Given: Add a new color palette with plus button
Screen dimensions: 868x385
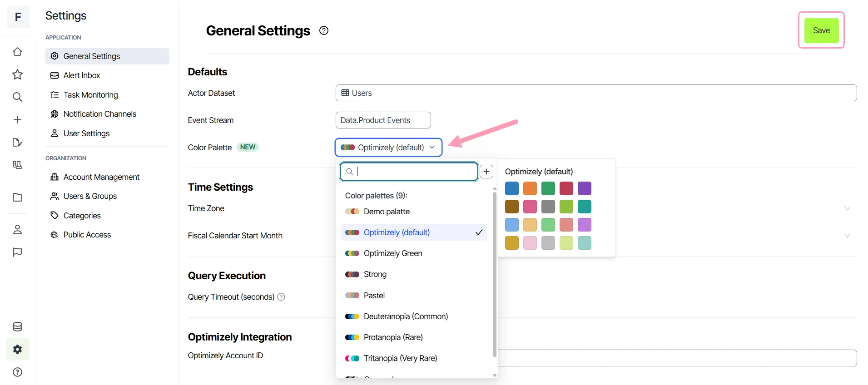Looking at the screenshot, I should 486,172.
